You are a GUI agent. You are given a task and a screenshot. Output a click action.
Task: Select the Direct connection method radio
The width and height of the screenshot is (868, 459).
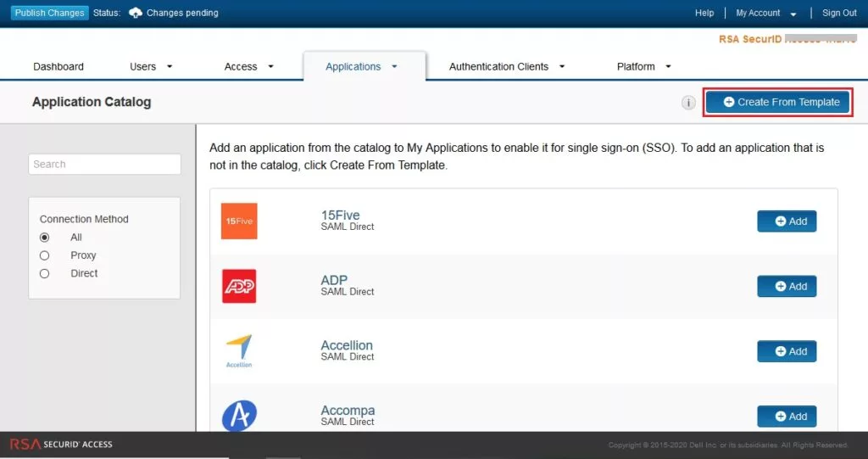coord(44,274)
